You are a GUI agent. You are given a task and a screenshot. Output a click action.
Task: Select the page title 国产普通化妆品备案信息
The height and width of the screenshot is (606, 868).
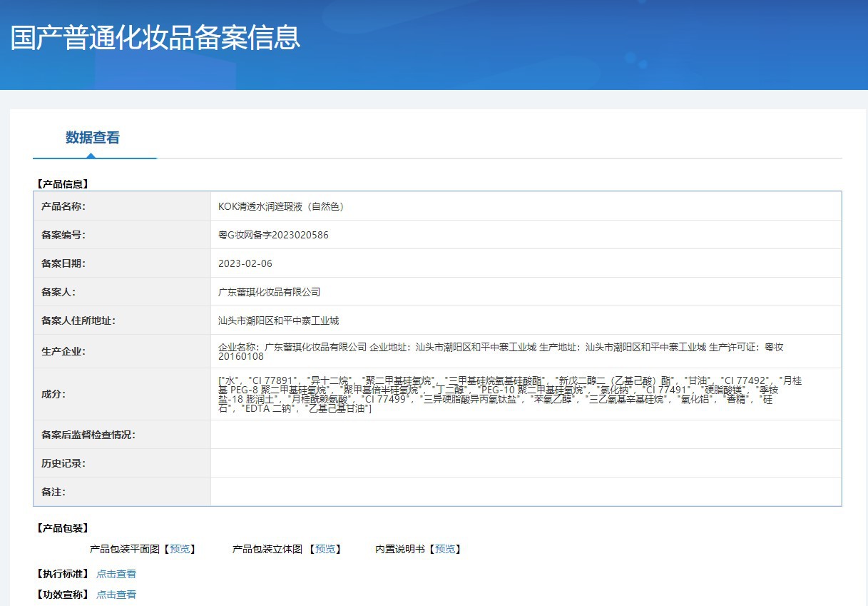pos(155,38)
